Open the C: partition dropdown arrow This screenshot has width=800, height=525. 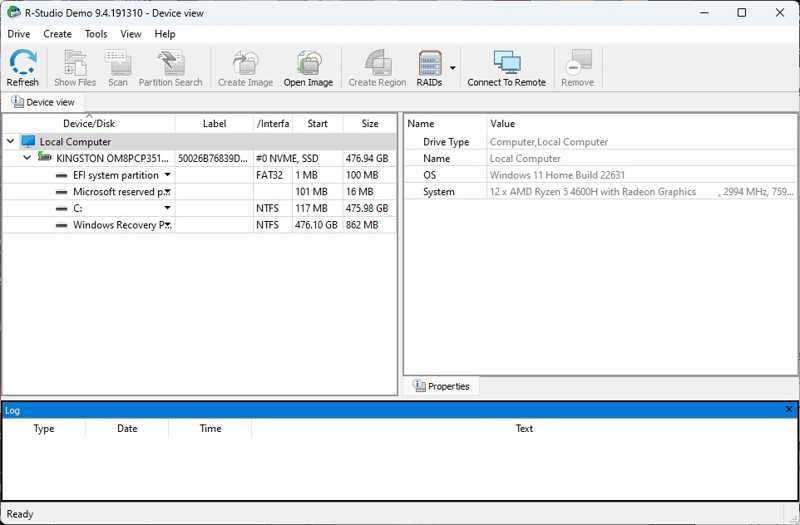coord(167,208)
